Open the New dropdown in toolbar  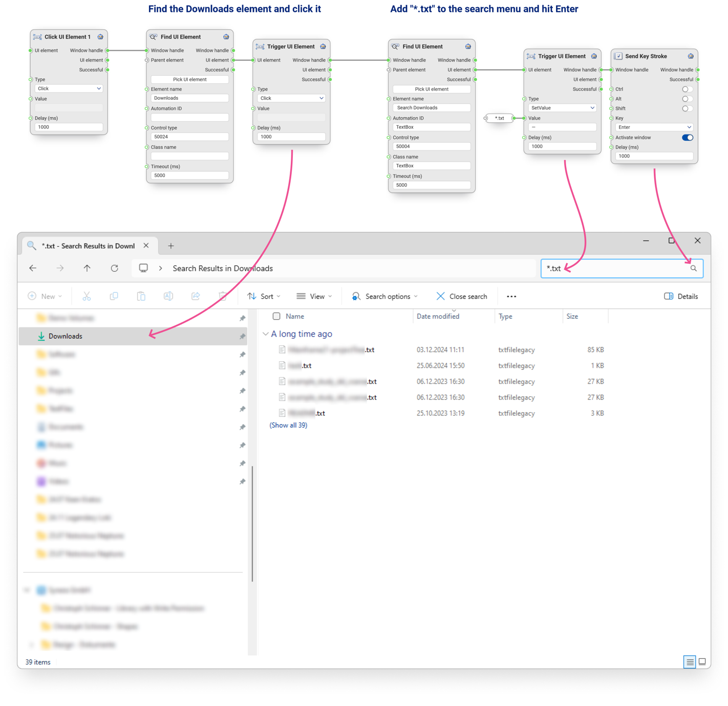[45, 296]
